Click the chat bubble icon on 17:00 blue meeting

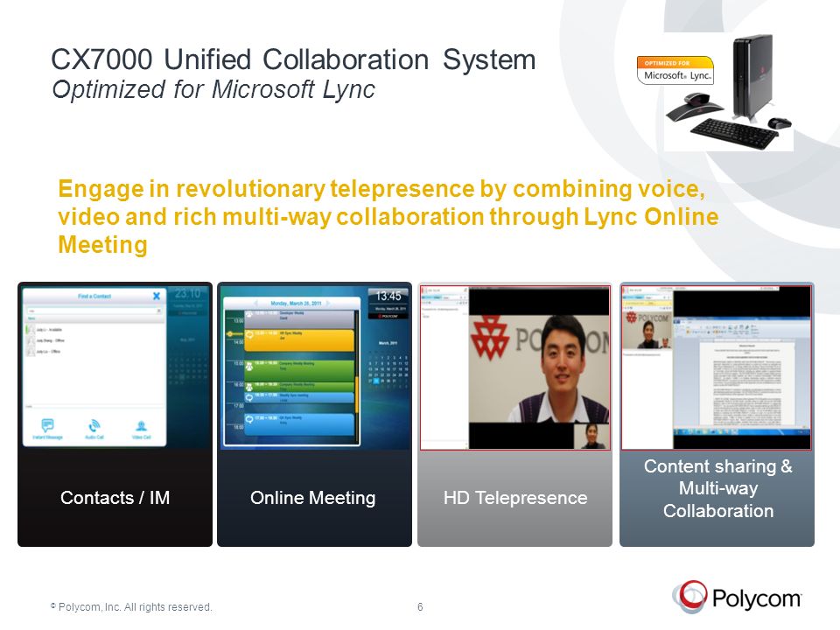(x=249, y=419)
